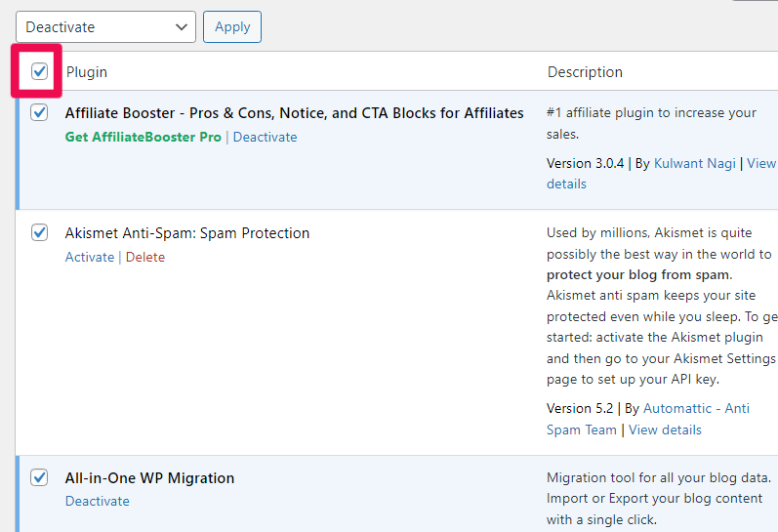Click the Description column header
778x532 pixels.
(x=585, y=72)
